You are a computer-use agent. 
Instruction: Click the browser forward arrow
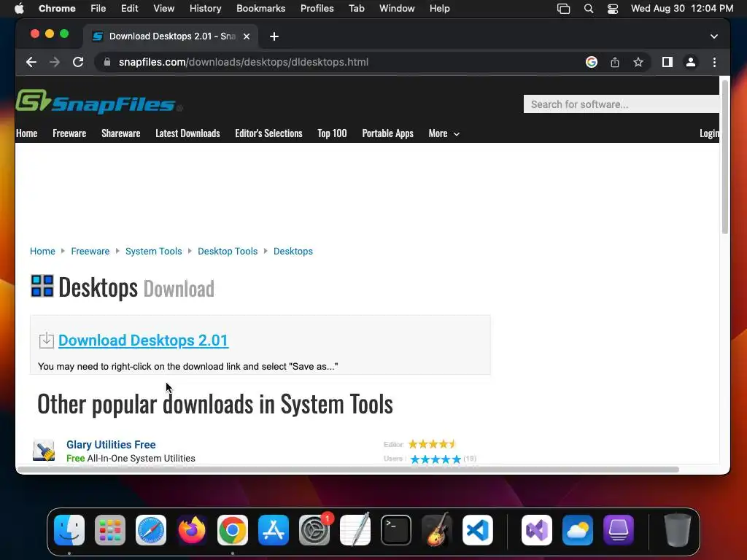tap(55, 62)
